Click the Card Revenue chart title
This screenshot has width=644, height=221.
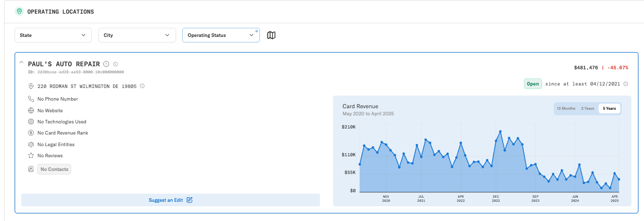coord(360,106)
